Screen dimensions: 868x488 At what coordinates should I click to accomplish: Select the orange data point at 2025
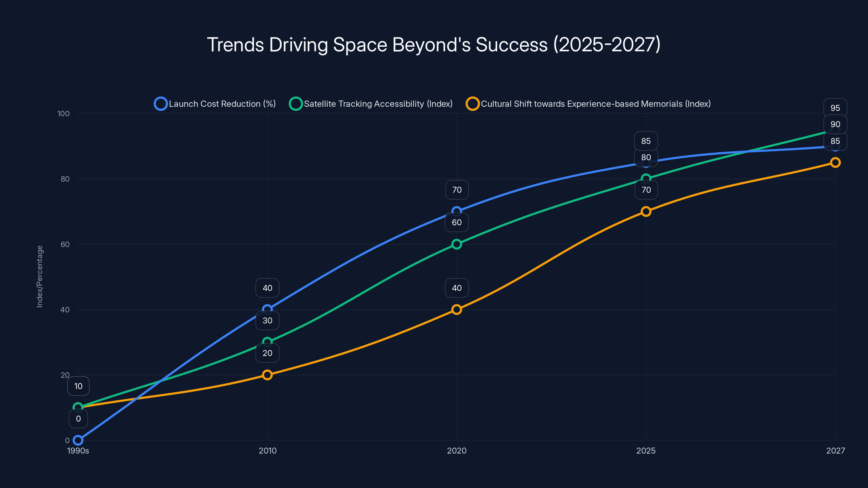(x=646, y=211)
